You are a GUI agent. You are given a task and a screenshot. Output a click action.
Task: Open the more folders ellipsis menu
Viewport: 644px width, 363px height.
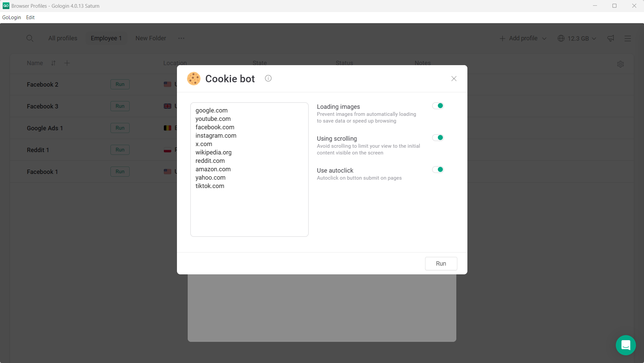(x=181, y=38)
